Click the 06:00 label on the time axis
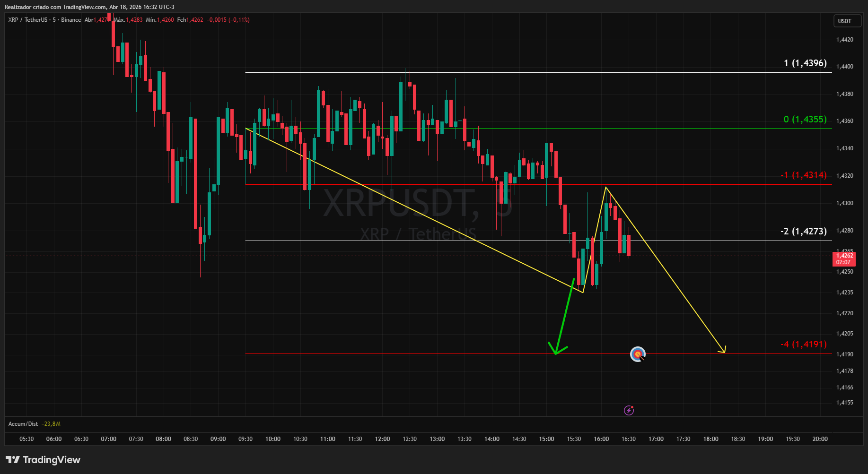 pyautogui.click(x=54, y=439)
